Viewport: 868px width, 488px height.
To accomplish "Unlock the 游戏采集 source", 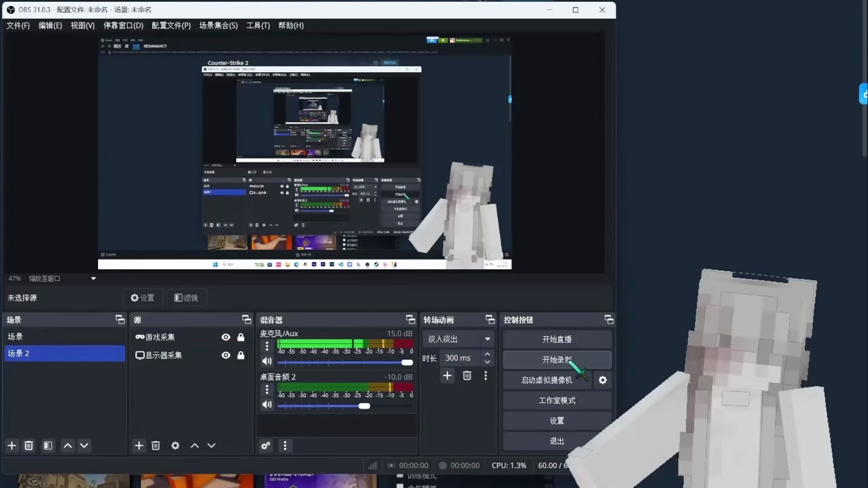I will pyautogui.click(x=241, y=337).
